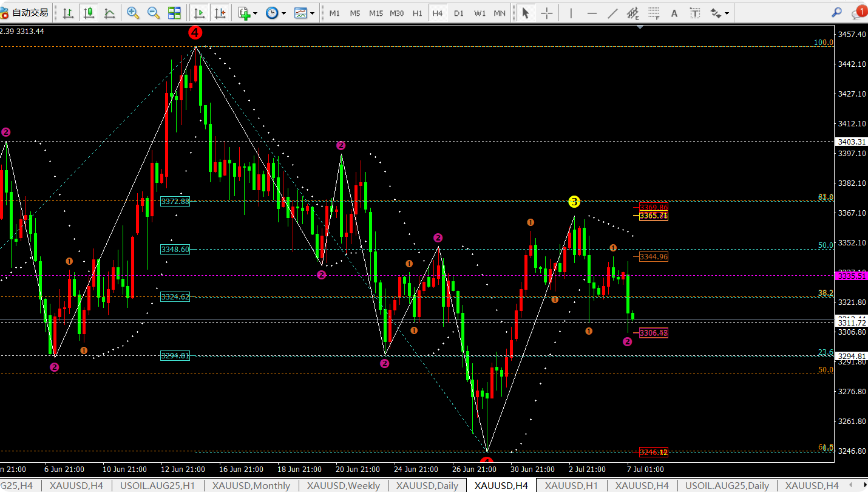The image size is (868, 492).
Task: Select the line chart icon
Action: tap(110, 13)
